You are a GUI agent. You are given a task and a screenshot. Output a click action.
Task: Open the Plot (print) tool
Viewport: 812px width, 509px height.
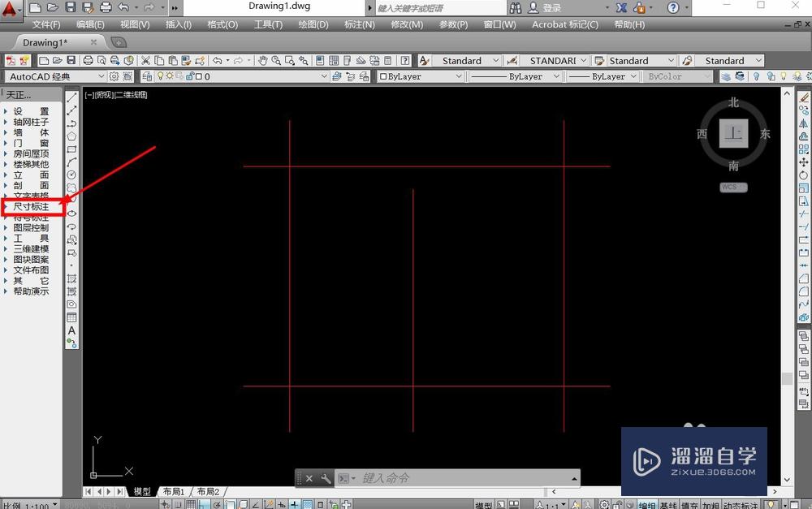click(x=87, y=60)
